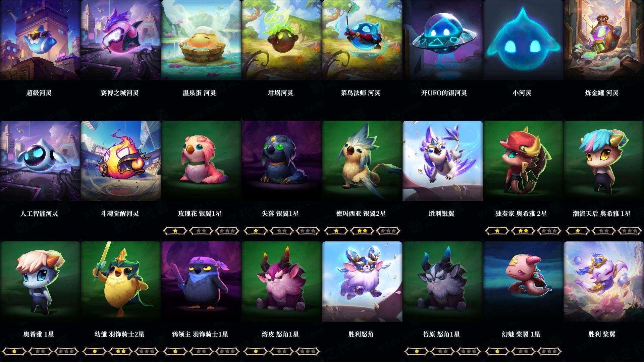The height and width of the screenshot is (362, 644).
Task: Select the 超级河灵 little legend card
Action: click(40, 40)
